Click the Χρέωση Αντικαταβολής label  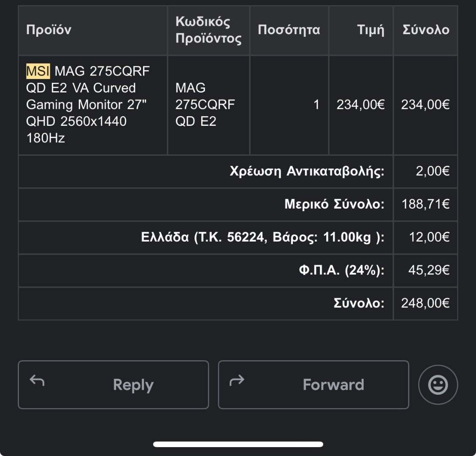(x=307, y=171)
